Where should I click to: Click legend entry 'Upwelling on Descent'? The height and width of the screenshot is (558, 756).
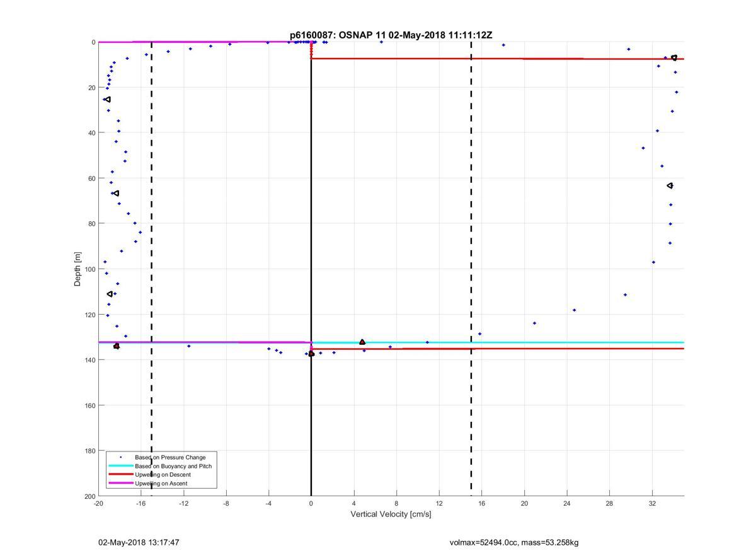click(163, 475)
